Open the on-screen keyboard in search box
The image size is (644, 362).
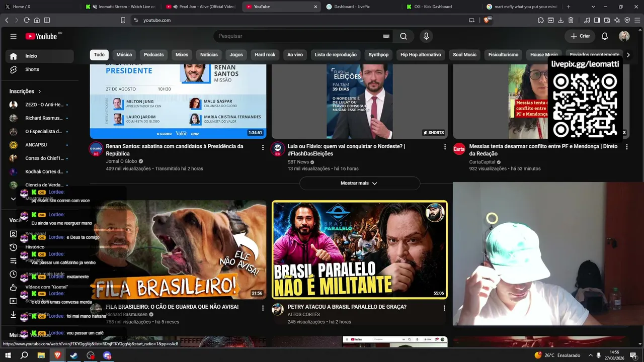[386, 36]
